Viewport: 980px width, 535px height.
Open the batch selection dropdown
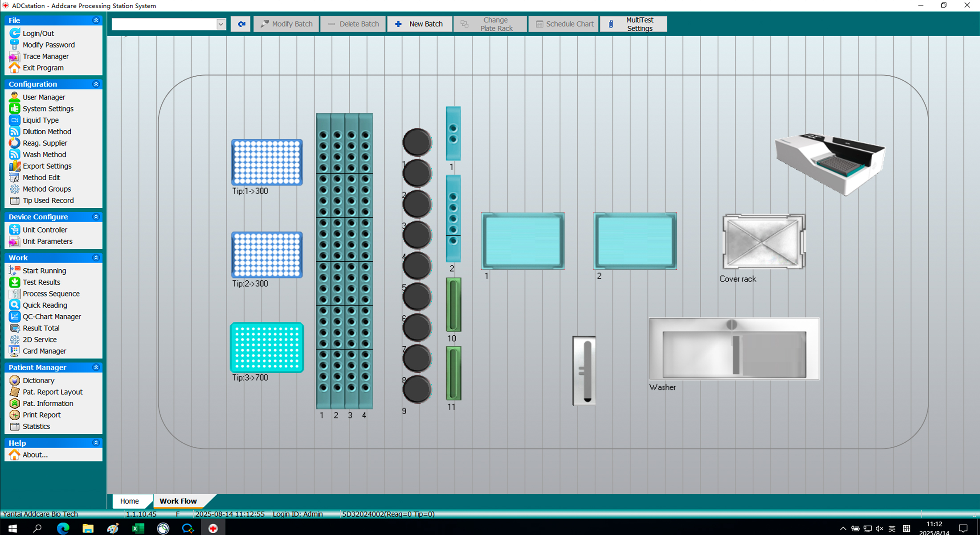(x=221, y=24)
